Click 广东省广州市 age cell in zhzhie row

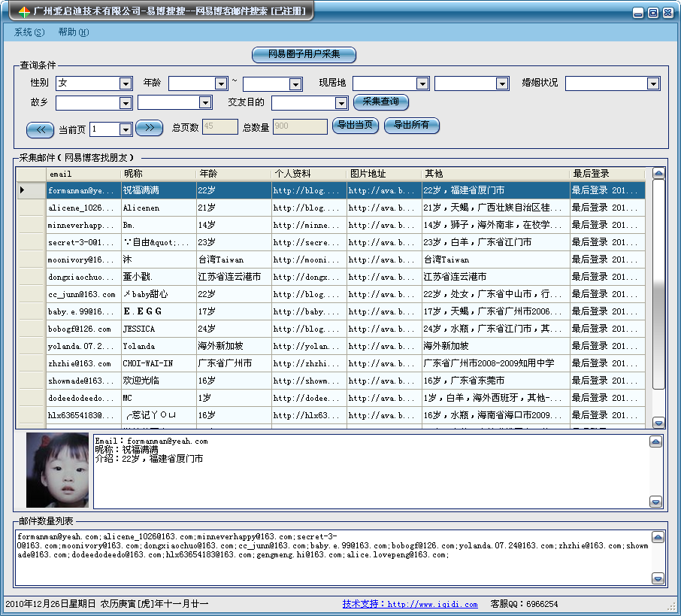coord(234,363)
